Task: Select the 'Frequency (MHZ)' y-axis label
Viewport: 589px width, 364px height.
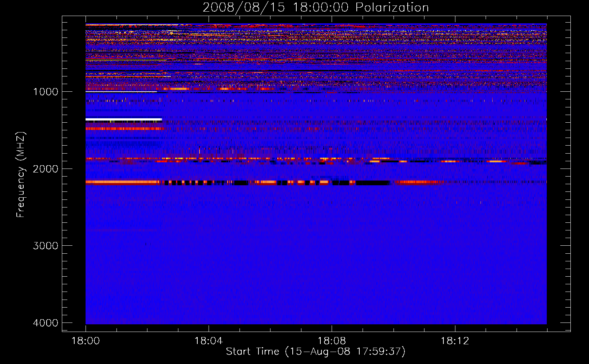Action: [x=21, y=175]
